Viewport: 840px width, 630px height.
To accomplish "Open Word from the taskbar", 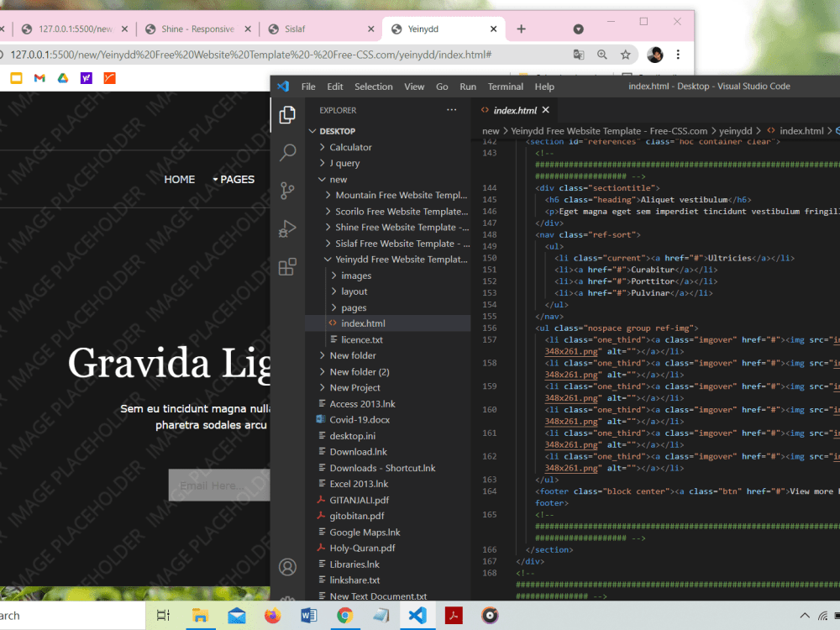I will [x=309, y=616].
